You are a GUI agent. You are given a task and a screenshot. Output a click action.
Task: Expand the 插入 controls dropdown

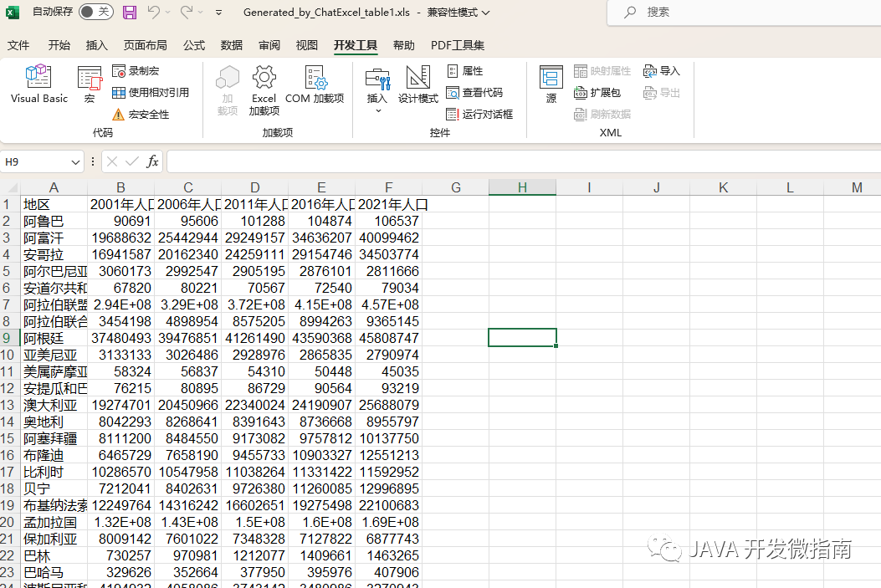click(x=377, y=110)
